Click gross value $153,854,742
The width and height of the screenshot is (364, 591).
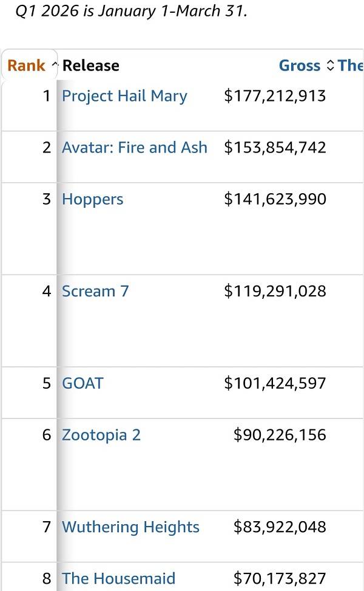click(275, 148)
